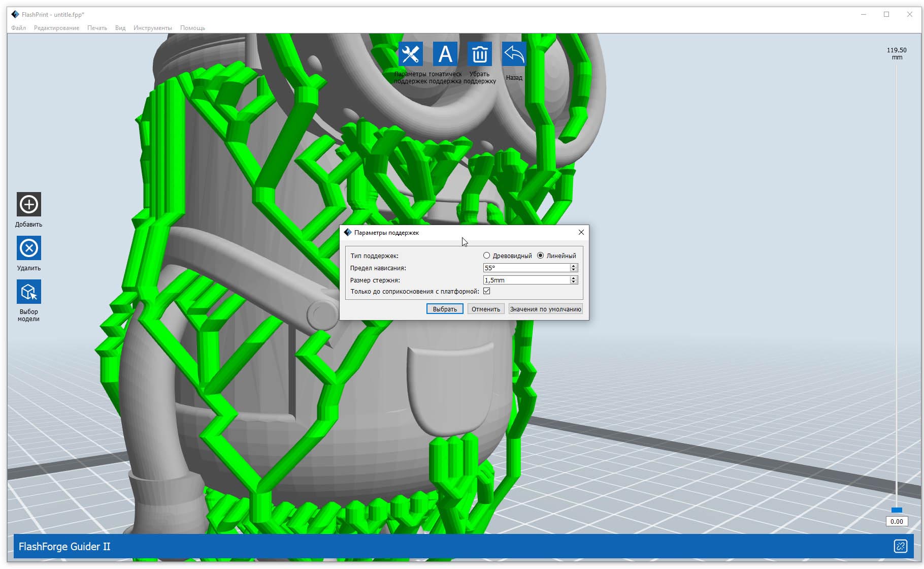Viewport: 924px width, 569px height.
Task: Open the support parameters tool icon
Action: pos(410,54)
